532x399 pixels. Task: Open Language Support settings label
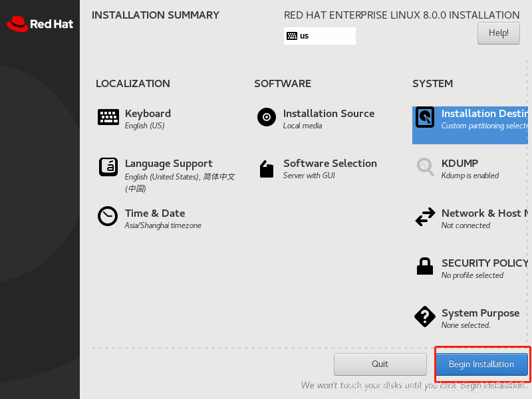coord(169,164)
